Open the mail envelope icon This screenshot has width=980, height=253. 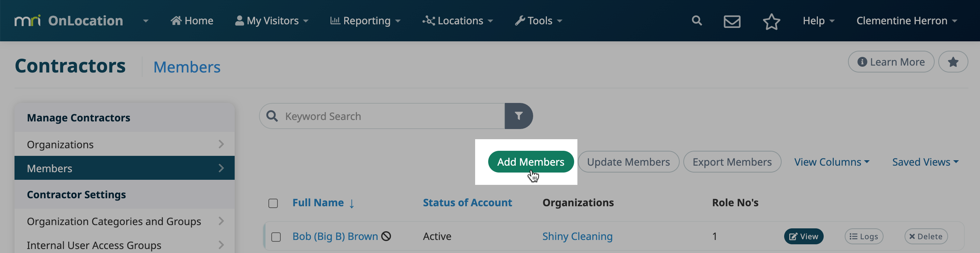pos(732,21)
